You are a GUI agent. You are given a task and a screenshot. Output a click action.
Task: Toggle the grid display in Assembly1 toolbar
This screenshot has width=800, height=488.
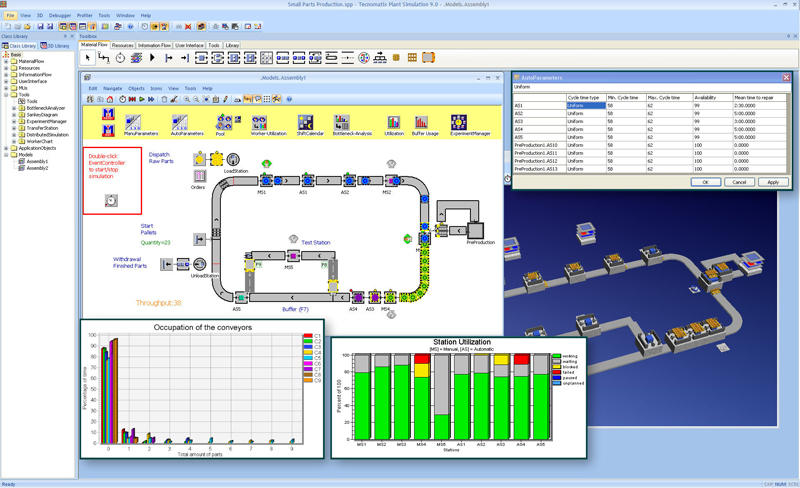click(267, 99)
